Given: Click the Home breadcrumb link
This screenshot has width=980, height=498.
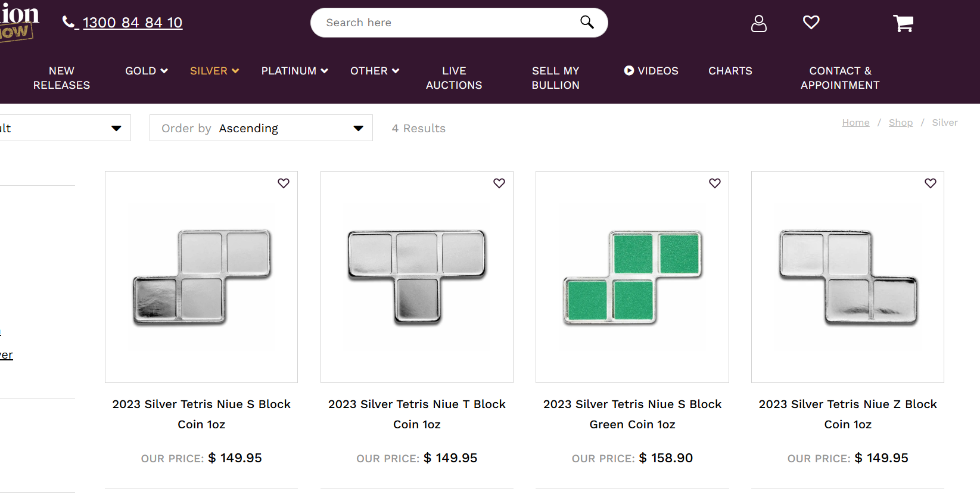Looking at the screenshot, I should point(855,123).
